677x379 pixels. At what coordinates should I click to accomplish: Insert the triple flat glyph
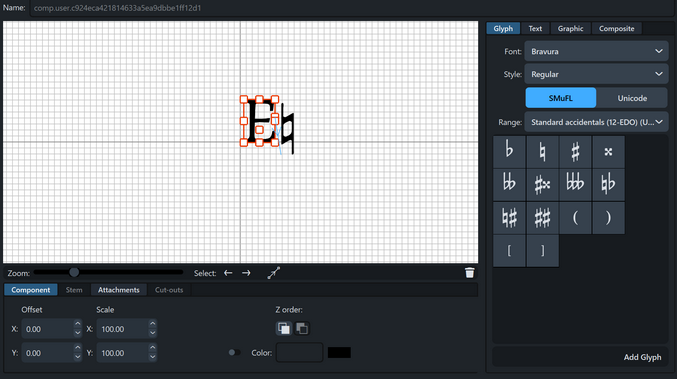coord(575,185)
